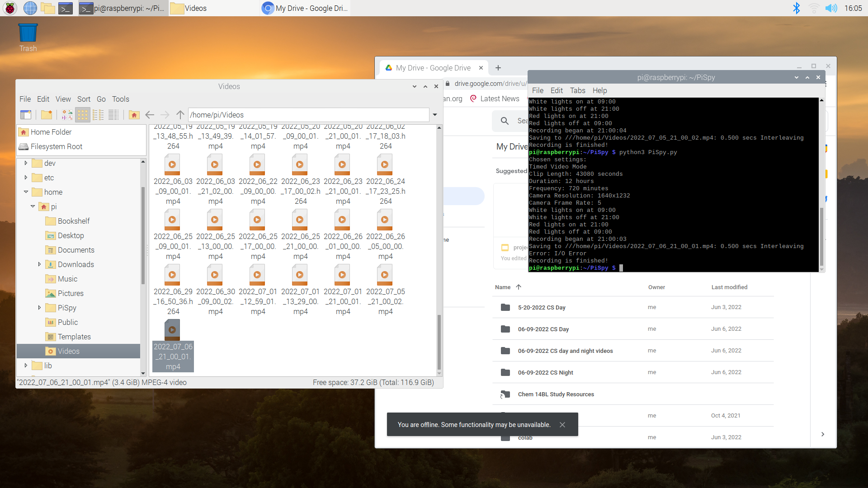Open the Raspberry Pi applications menu
Image resolution: width=868 pixels, height=488 pixels.
(9, 8)
